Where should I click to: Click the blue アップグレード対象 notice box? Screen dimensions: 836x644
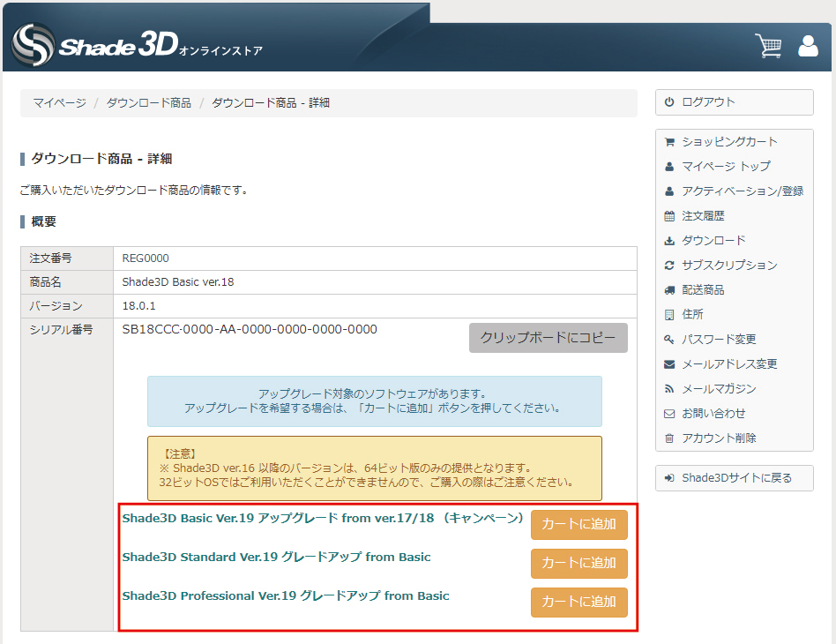tap(375, 401)
